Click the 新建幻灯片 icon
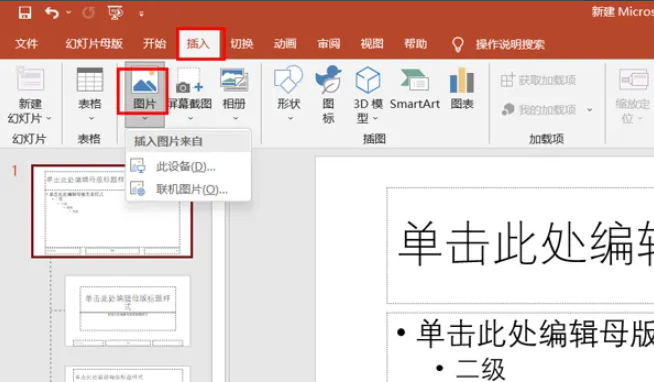 [x=30, y=80]
